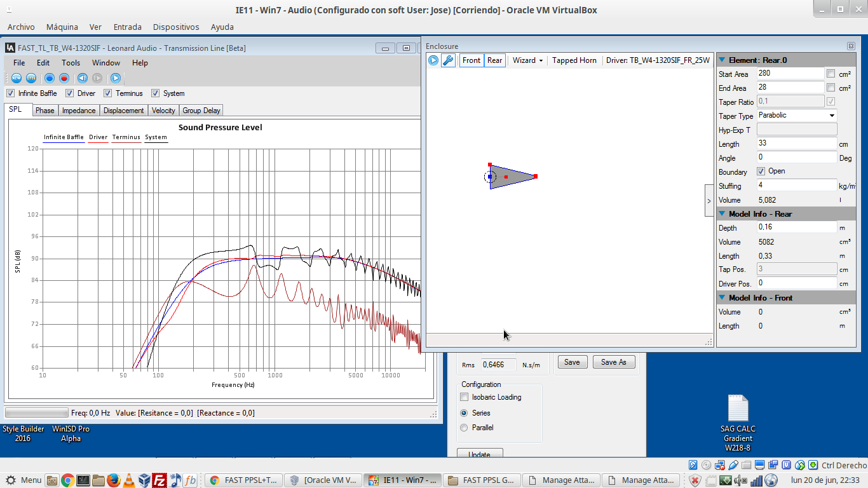Click the Depth value input field

point(797,227)
